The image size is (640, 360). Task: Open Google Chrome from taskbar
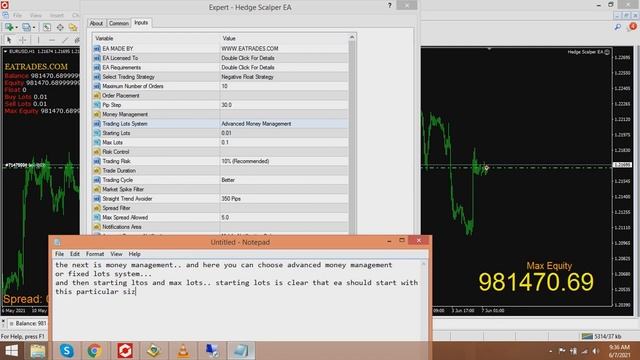pos(95,351)
